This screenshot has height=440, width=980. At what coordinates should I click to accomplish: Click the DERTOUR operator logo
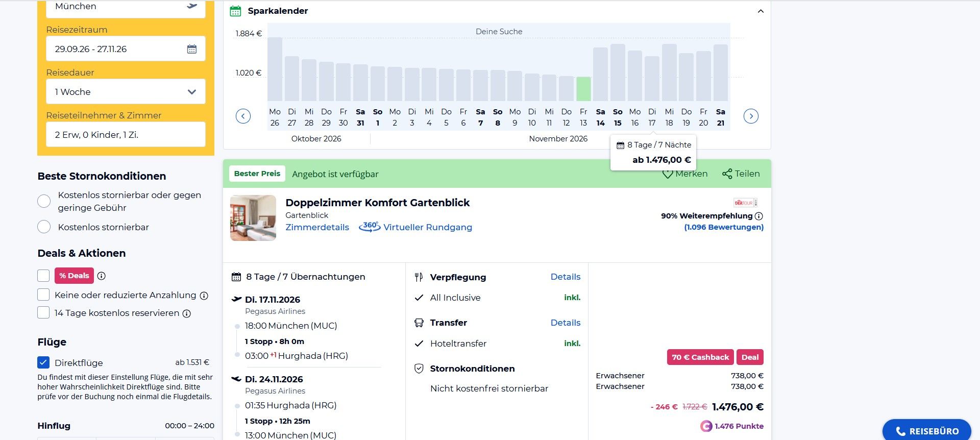(745, 203)
